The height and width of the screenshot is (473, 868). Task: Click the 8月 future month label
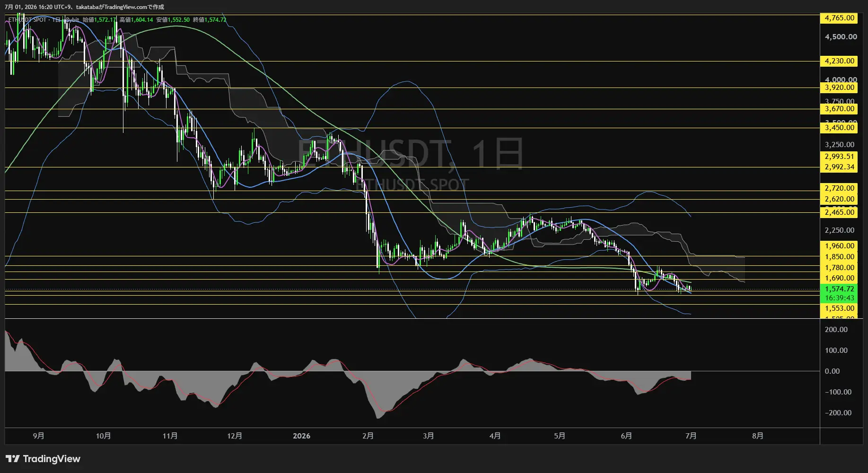coord(757,436)
